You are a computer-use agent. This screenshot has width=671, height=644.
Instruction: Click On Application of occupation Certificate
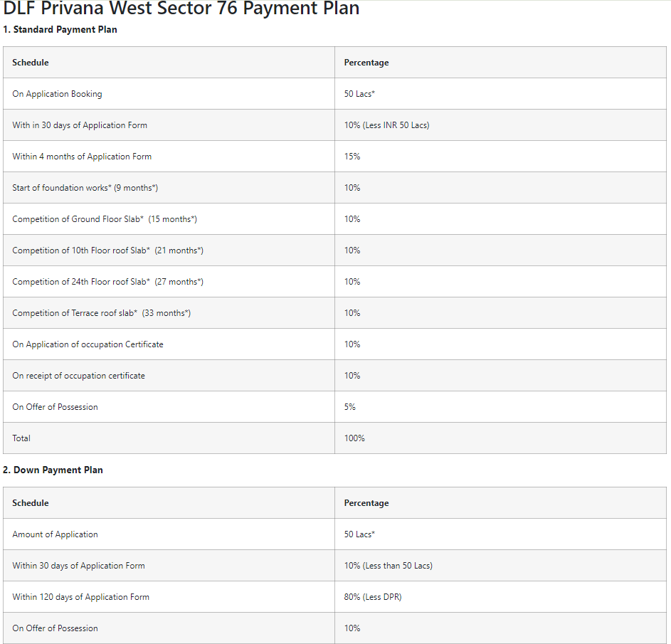[x=88, y=344]
